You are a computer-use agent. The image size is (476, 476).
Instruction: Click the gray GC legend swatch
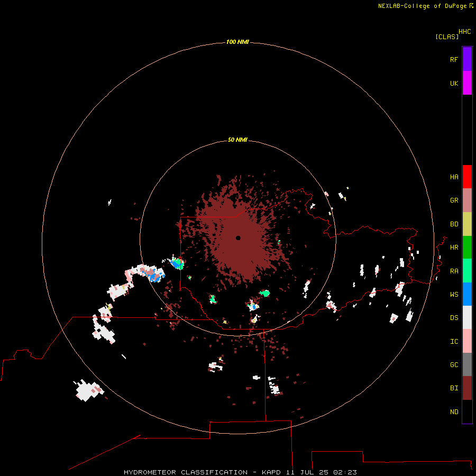(x=467, y=364)
